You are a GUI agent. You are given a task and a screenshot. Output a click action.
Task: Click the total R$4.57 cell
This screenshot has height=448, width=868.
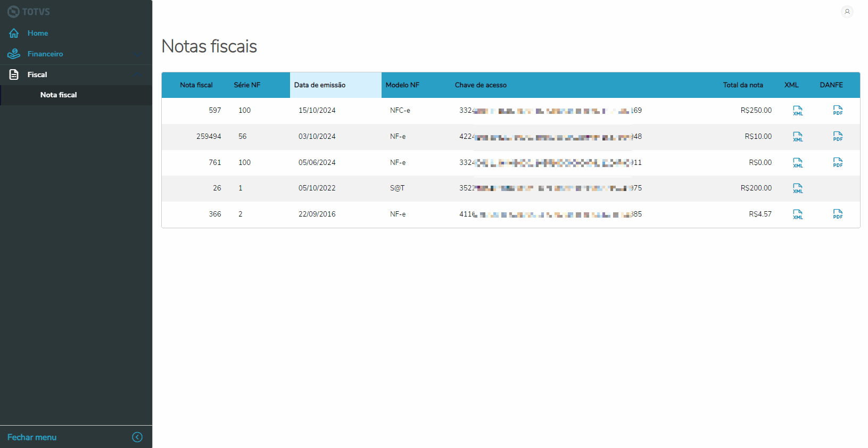coord(760,214)
